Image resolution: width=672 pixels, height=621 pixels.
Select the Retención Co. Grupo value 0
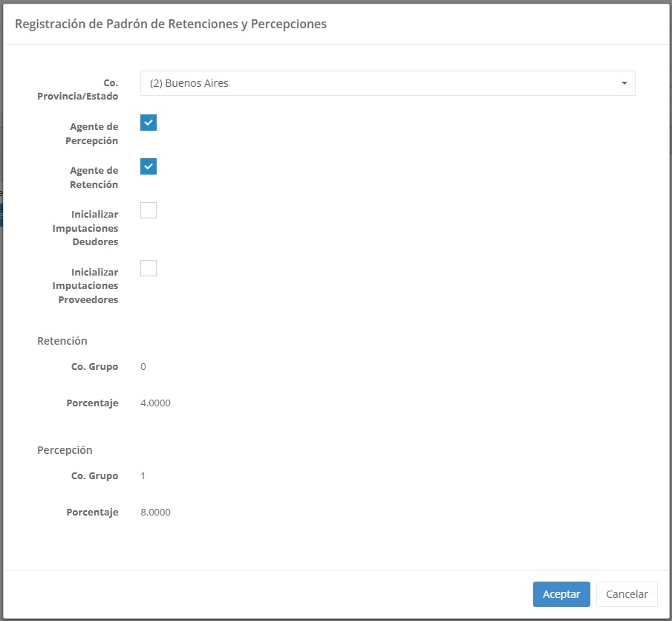[x=143, y=367]
